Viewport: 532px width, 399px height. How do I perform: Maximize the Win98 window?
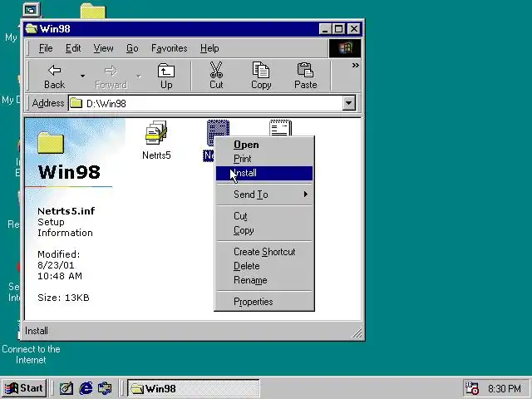pos(338,29)
